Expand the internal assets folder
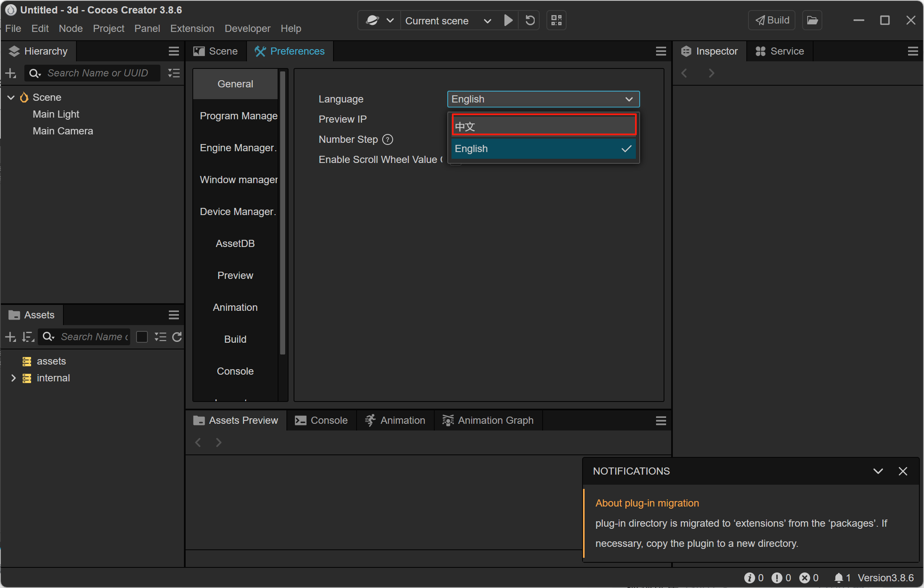Screen dimensions: 924x588 point(13,378)
